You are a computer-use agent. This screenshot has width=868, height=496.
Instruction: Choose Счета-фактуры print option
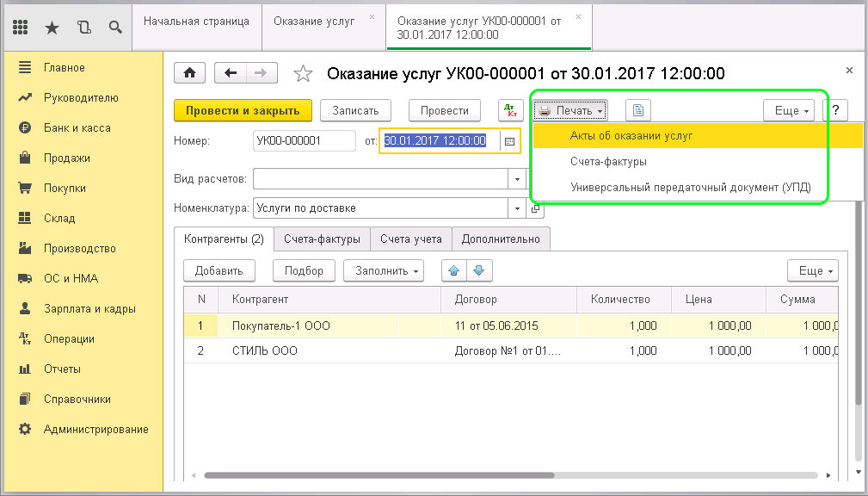click(698, 161)
